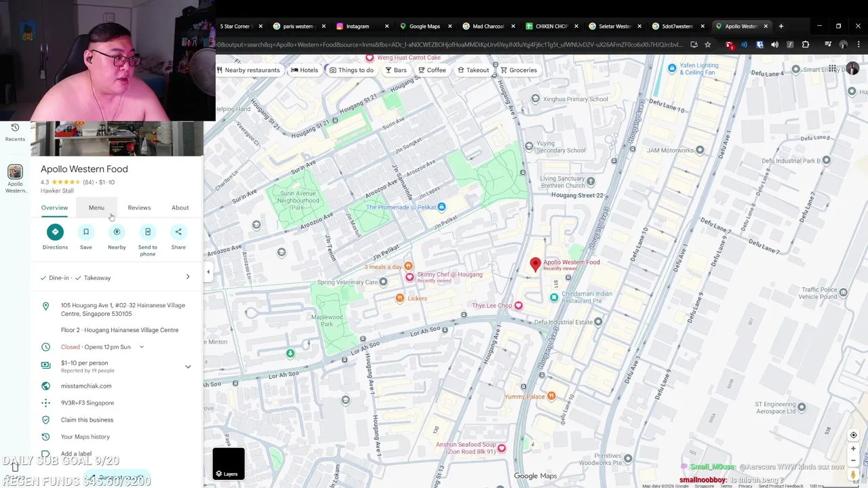Image resolution: width=868 pixels, height=488 pixels.
Task: Share this place via Share icon
Action: (x=178, y=232)
